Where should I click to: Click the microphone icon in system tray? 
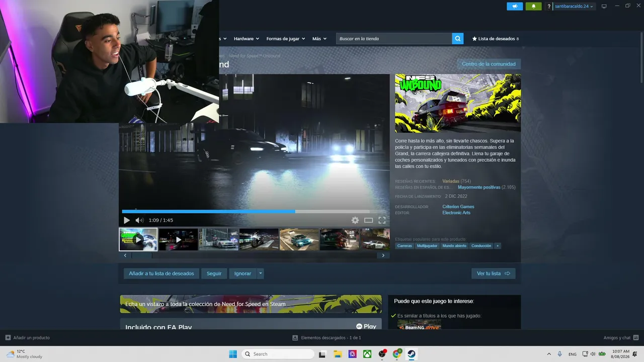[559, 354]
